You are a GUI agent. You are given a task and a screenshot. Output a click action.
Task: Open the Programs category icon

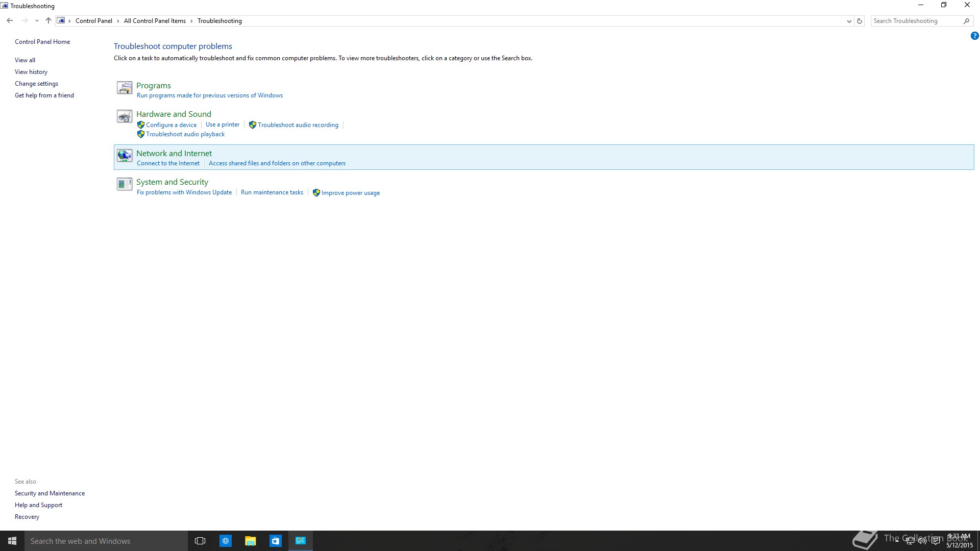pos(125,88)
